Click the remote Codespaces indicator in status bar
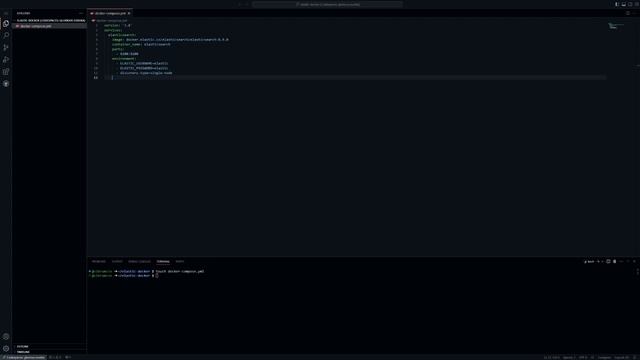The height and width of the screenshot is (360, 640). click(24, 358)
